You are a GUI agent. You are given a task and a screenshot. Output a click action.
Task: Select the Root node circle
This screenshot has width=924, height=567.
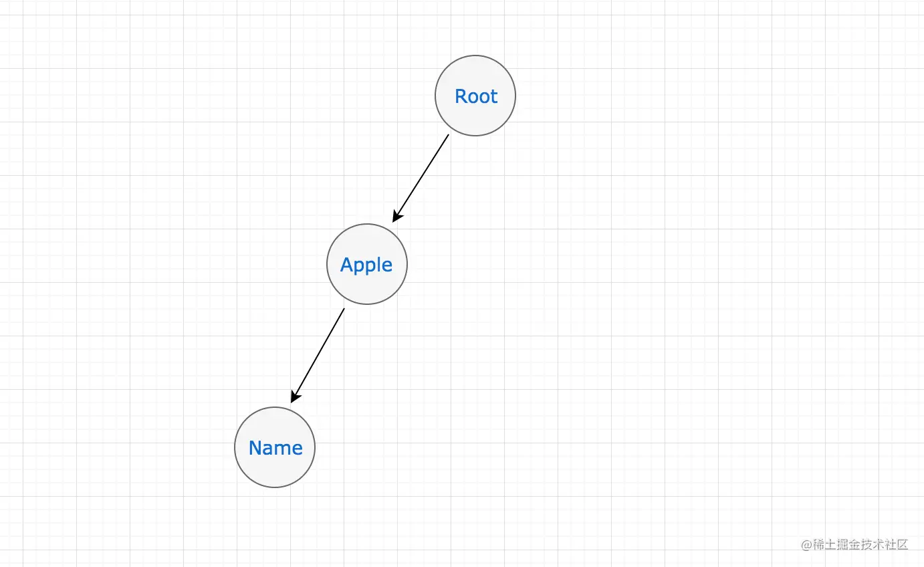coord(475,96)
